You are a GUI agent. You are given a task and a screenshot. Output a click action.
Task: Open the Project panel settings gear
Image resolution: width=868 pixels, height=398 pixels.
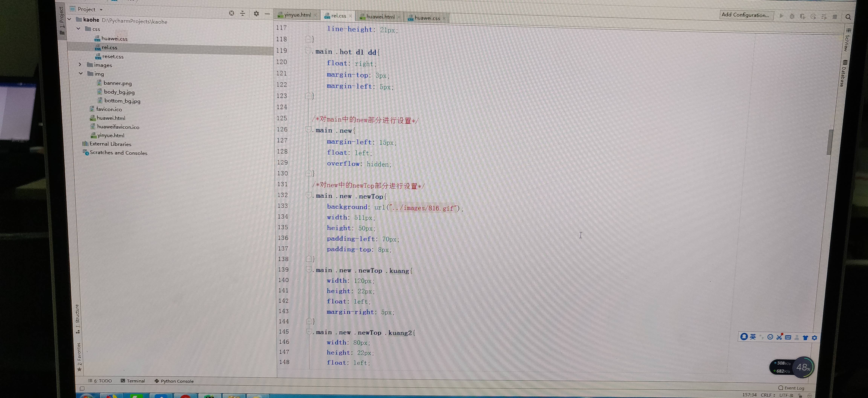tap(256, 14)
